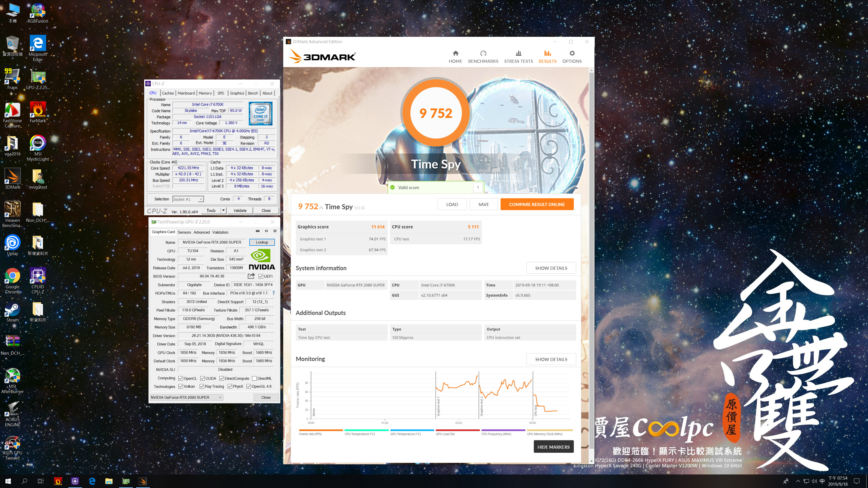Click the valid score help question mark

[478, 188]
